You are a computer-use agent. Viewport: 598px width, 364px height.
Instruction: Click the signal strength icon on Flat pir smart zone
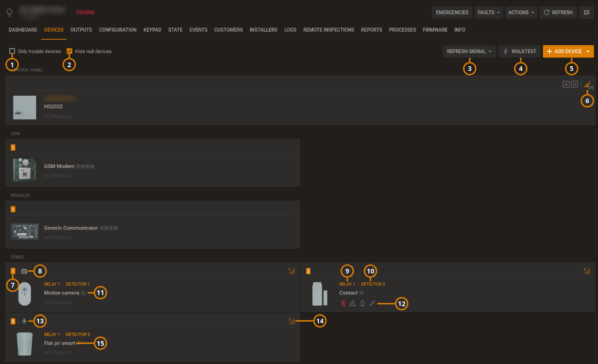pyautogui.click(x=291, y=321)
